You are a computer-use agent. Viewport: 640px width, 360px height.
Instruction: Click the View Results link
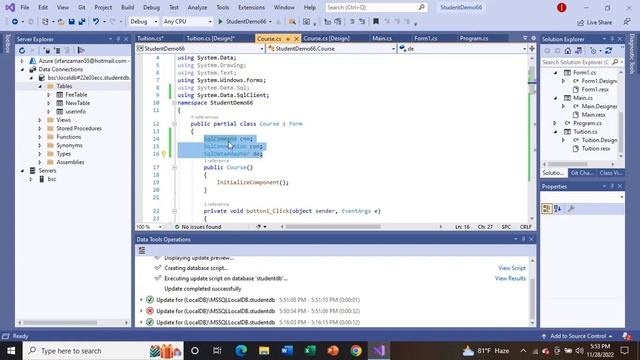pos(510,278)
